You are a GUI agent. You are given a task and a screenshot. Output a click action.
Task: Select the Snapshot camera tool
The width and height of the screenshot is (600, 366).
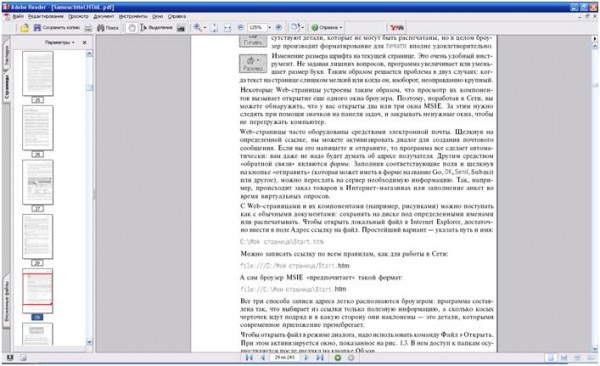181,28
